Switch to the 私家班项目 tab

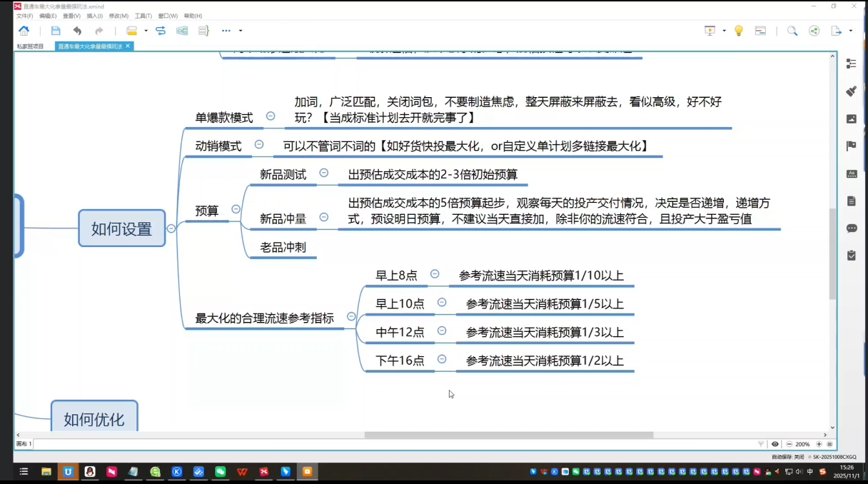pos(31,46)
